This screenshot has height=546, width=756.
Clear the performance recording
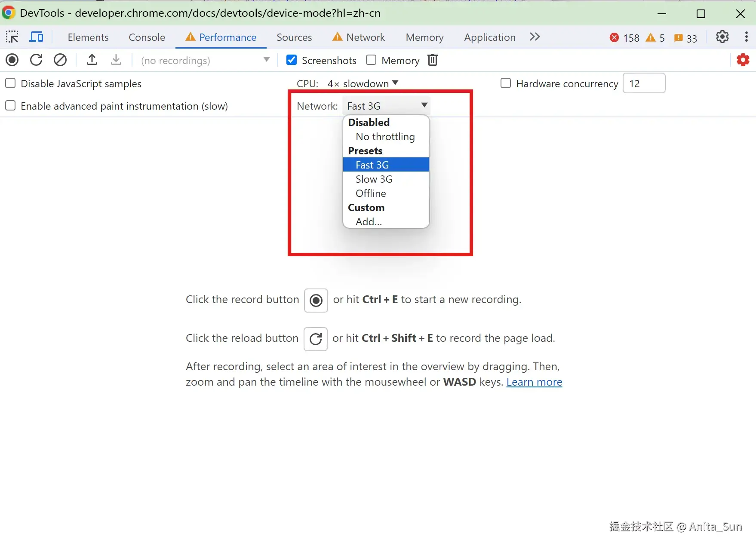coord(60,60)
